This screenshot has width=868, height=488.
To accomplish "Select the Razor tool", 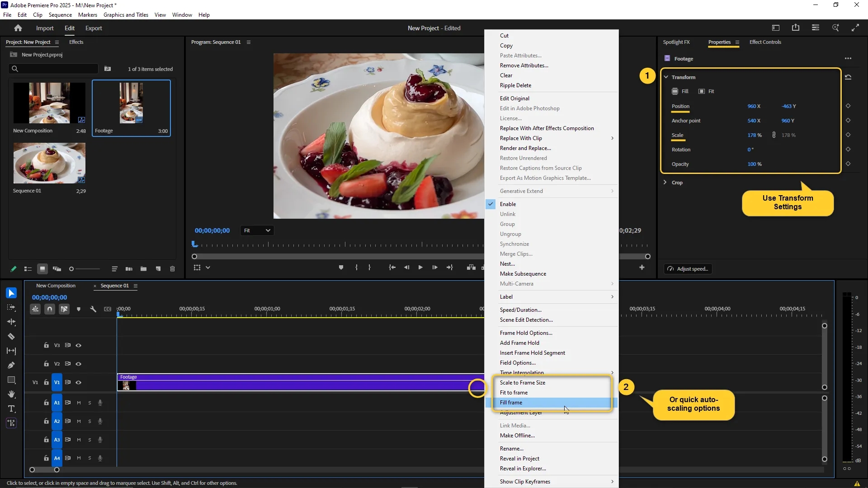I will 11,337.
